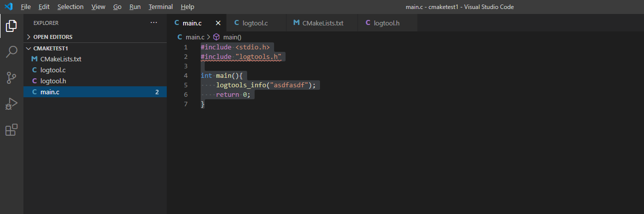The height and width of the screenshot is (214, 644).
Task: Open the Terminal menu
Action: pyautogui.click(x=161, y=7)
